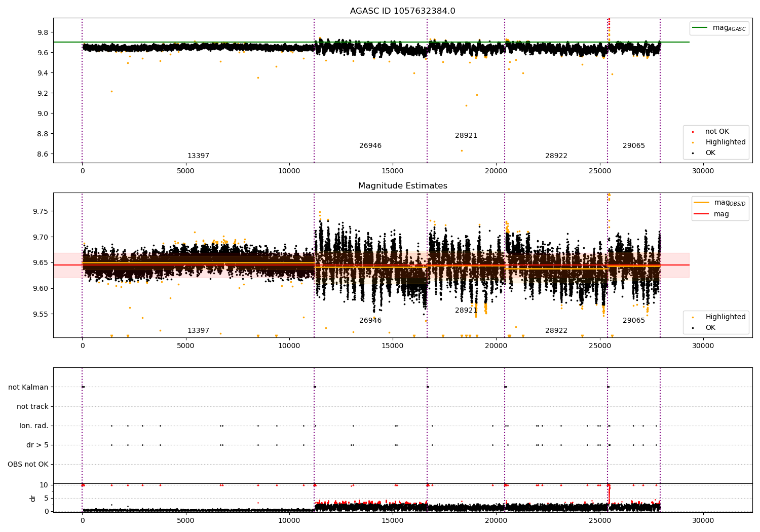Click x-tick 30000 under top plot
This screenshot has height=532, width=760.
pyautogui.click(x=703, y=171)
